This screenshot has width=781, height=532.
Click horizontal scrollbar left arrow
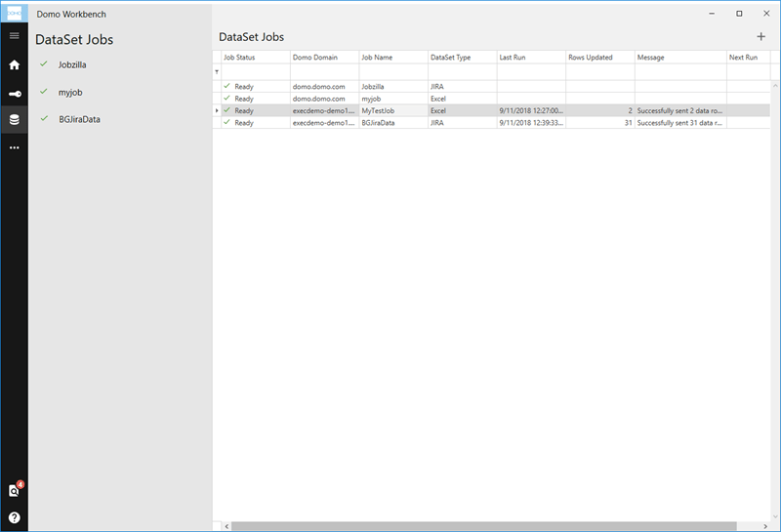226,526
